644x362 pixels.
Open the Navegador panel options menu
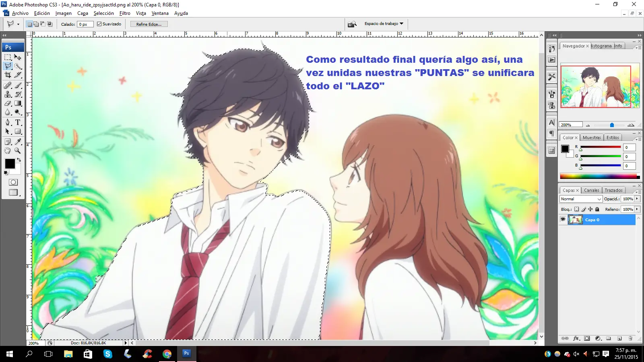coord(638,47)
